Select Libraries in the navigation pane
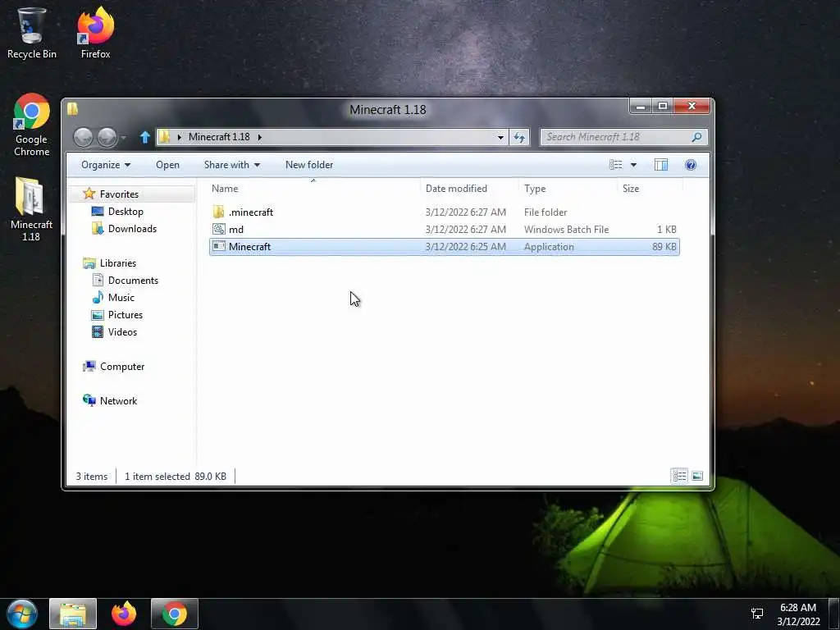 tap(118, 263)
